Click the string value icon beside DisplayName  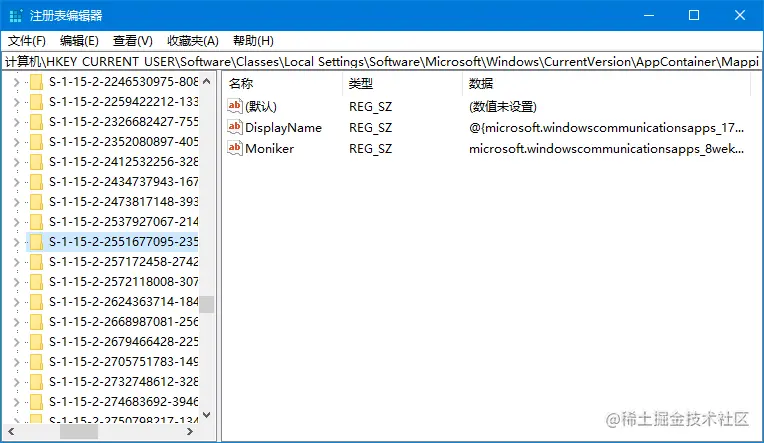coord(235,127)
